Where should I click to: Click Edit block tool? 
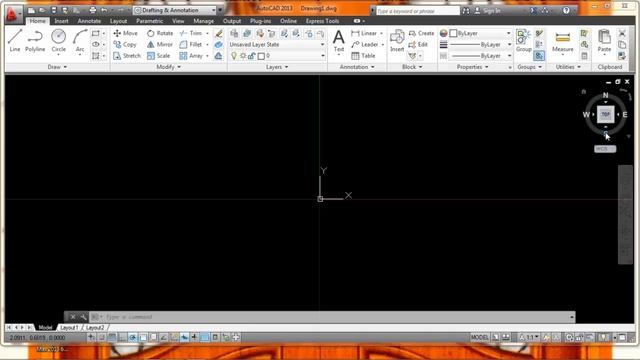[x=418, y=44]
